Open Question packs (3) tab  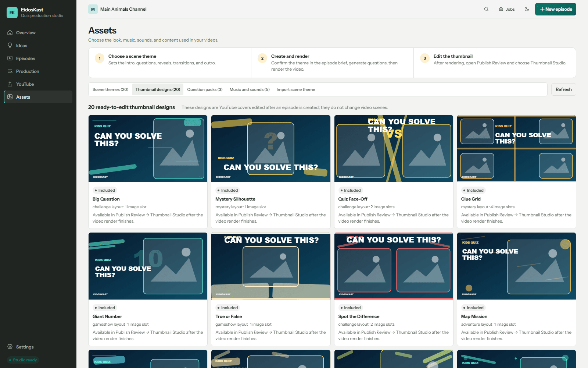click(205, 89)
